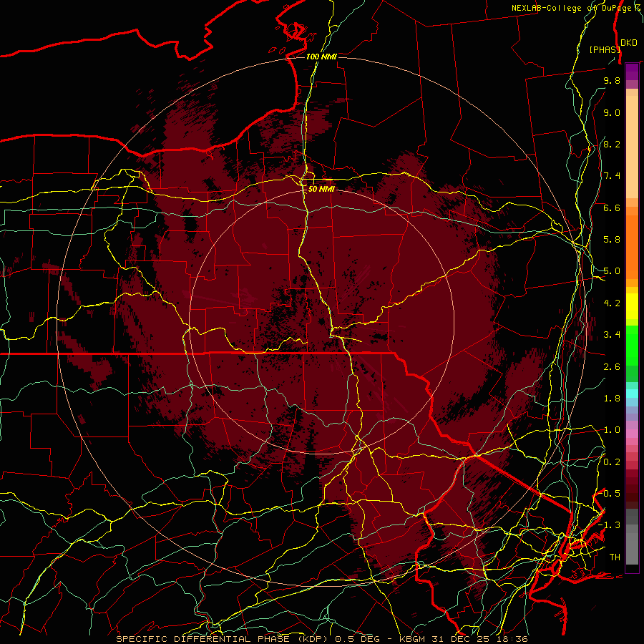Viewport: 644px width, 644px height.
Task: Click the 4.2 color scale value
Action: [612, 303]
